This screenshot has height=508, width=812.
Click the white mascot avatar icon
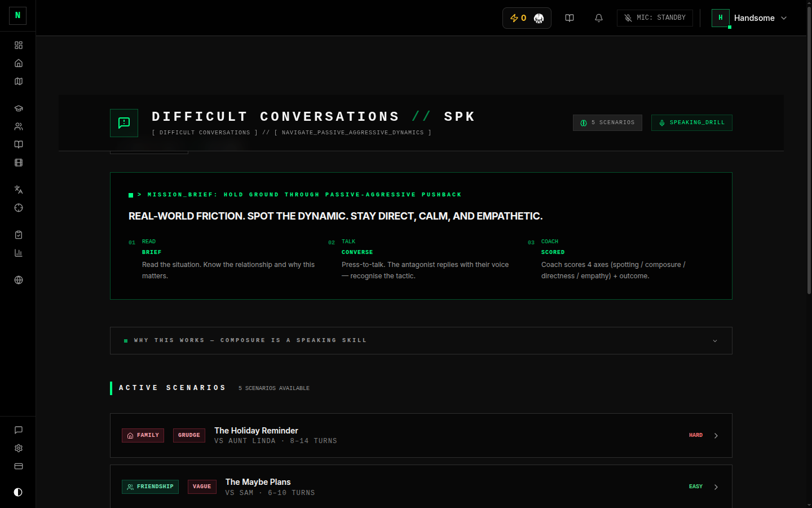(539, 18)
